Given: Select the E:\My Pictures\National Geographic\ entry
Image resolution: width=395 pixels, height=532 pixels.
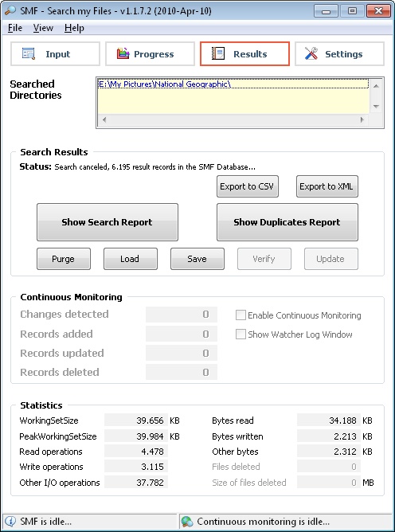Looking at the screenshot, I should (233, 84).
